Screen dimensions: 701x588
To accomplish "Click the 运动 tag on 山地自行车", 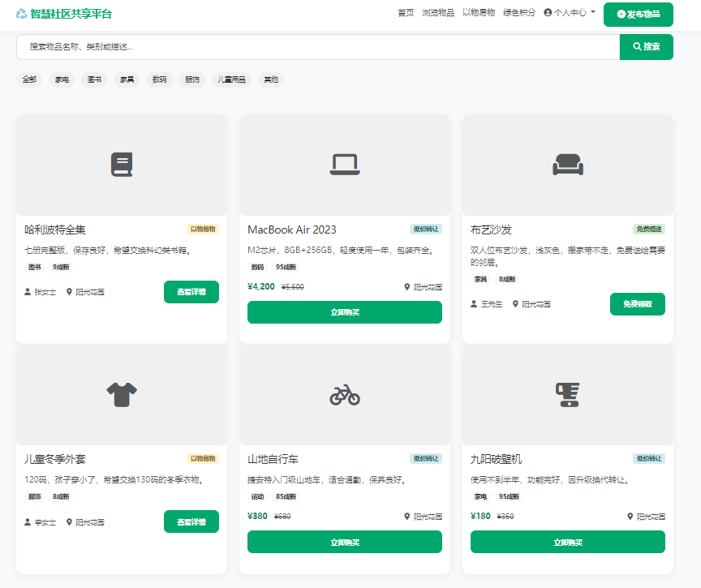I will 257,497.
